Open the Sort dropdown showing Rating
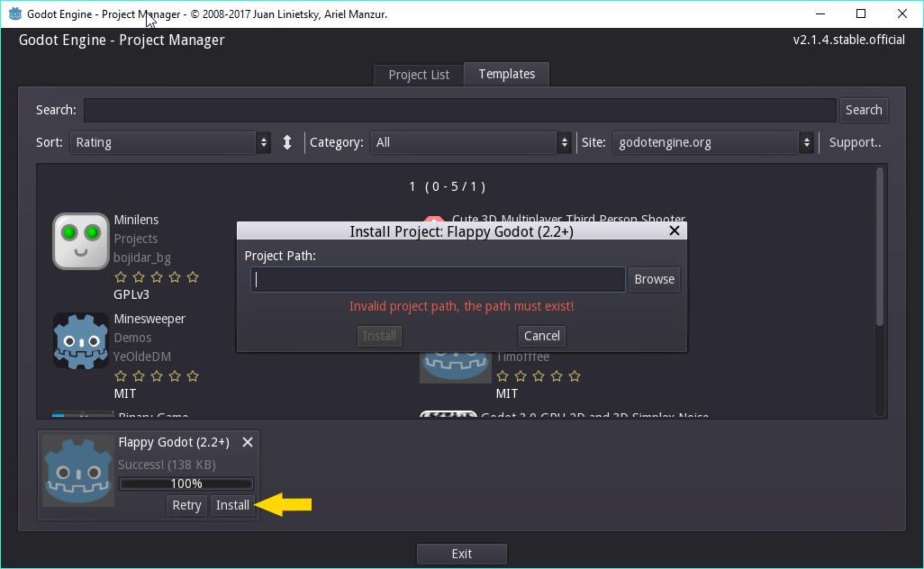Viewport: 924px width, 569px height. click(170, 142)
